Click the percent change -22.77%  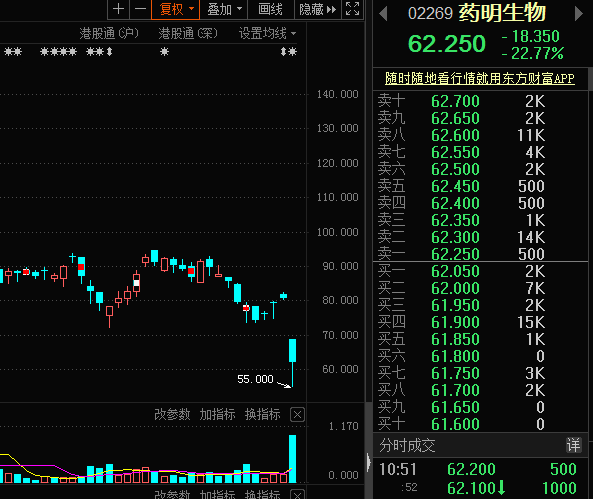pyautogui.click(x=533, y=53)
